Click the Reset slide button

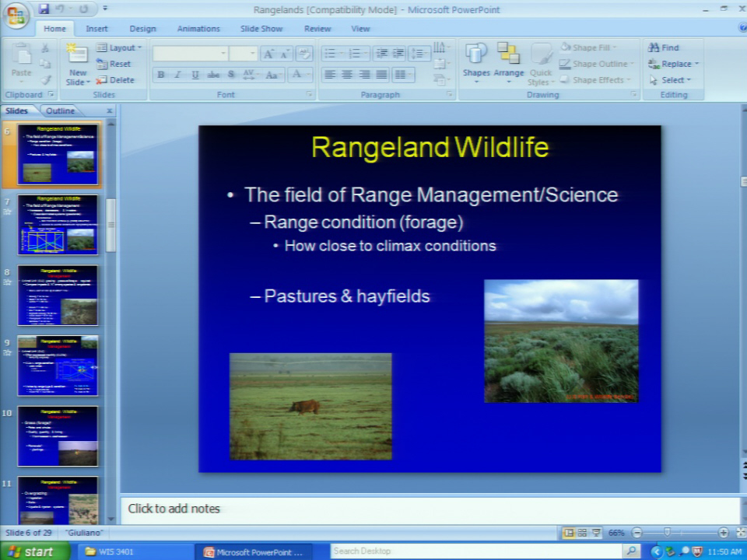click(114, 64)
